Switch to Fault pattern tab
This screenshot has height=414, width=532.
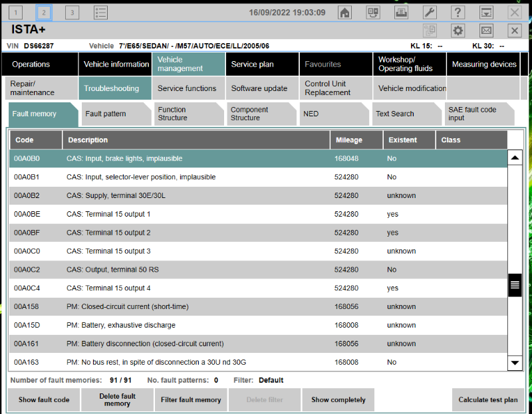(116, 114)
